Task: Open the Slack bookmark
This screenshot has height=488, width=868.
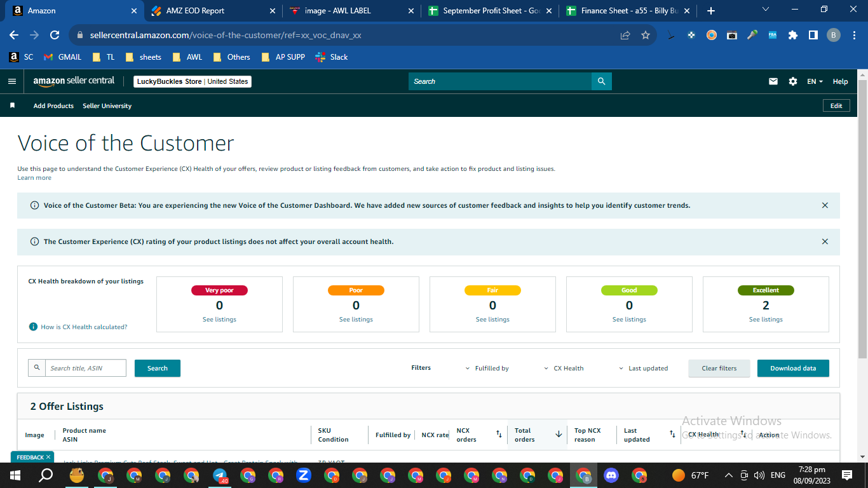Action: click(x=332, y=57)
